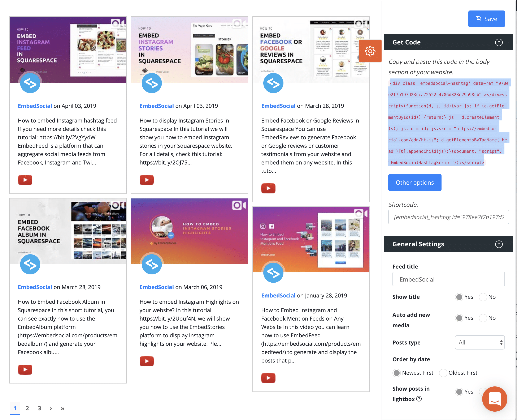The height and width of the screenshot is (420, 517).
Task: Click video camera icon on Facebook Album thumbnail
Action: [x=118, y=205]
